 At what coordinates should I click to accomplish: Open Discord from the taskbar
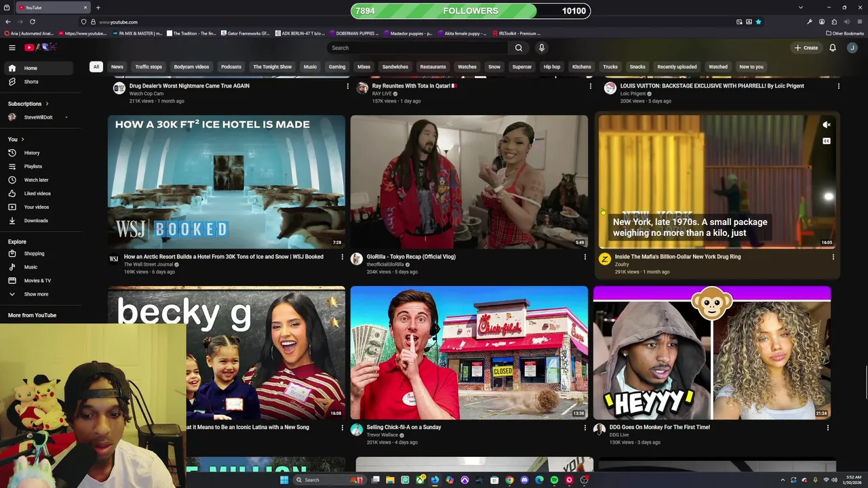coord(524,480)
